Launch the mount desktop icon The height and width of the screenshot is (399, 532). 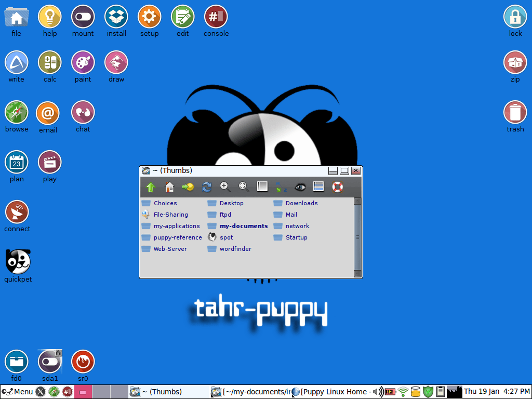[83, 21]
